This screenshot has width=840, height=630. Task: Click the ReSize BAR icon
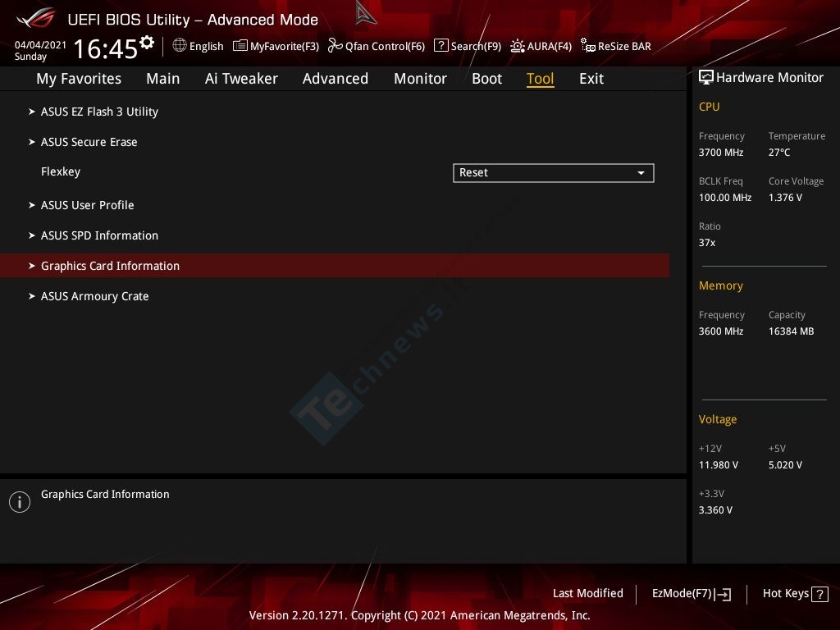(x=588, y=46)
